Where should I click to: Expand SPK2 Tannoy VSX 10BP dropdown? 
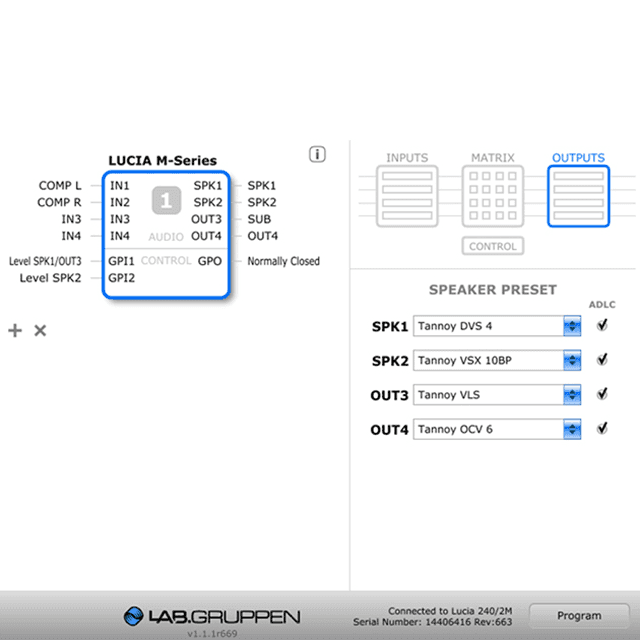pyautogui.click(x=571, y=360)
